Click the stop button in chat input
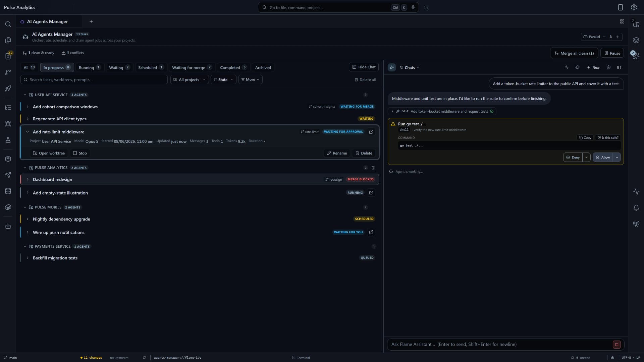644x362 pixels. point(616,345)
